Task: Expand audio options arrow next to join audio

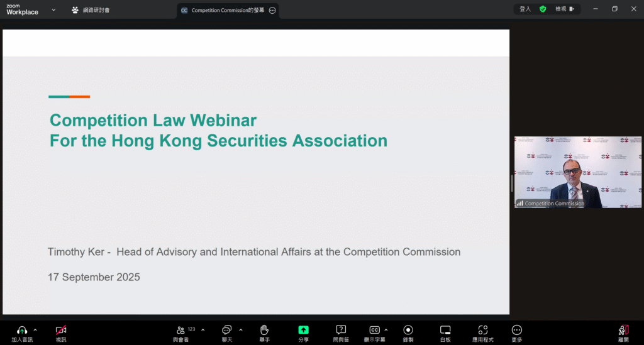Action: click(x=35, y=329)
